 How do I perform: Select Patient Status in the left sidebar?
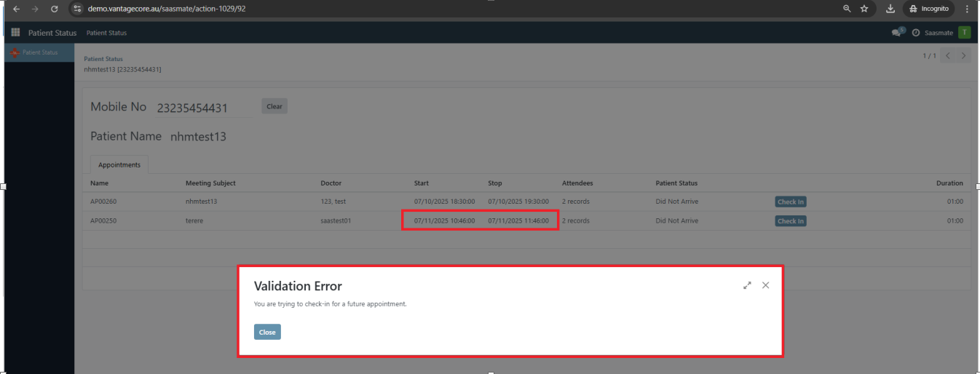(x=39, y=52)
